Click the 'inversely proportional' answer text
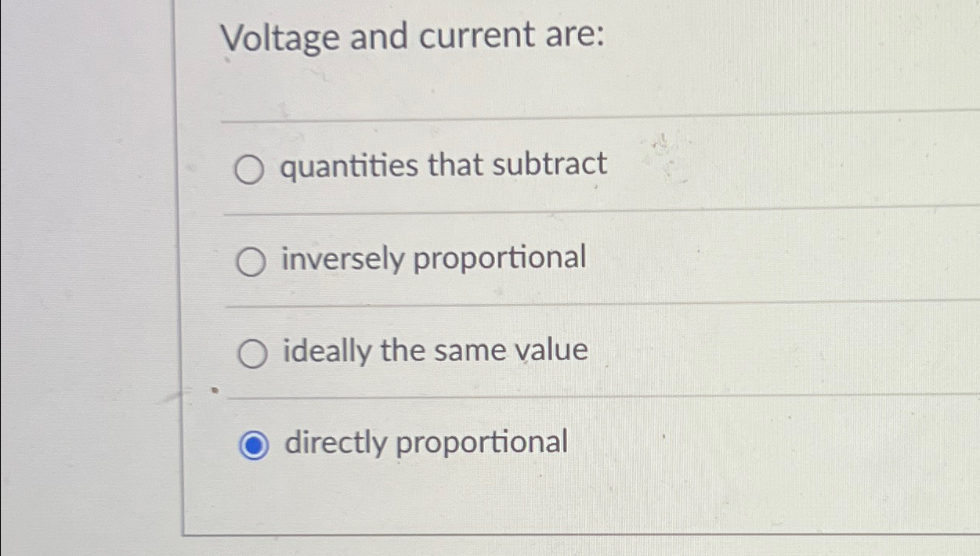Viewport: 980px width, 556px height. (x=433, y=258)
